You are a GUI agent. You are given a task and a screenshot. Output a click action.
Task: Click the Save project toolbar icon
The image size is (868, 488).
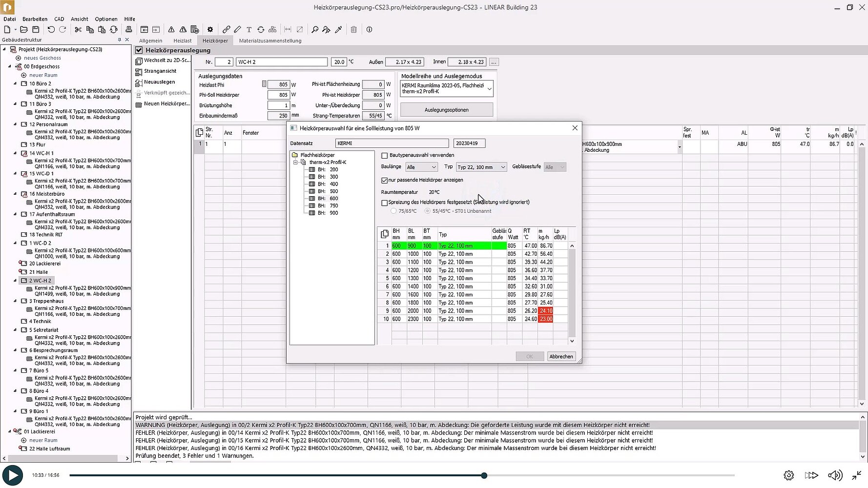36,30
